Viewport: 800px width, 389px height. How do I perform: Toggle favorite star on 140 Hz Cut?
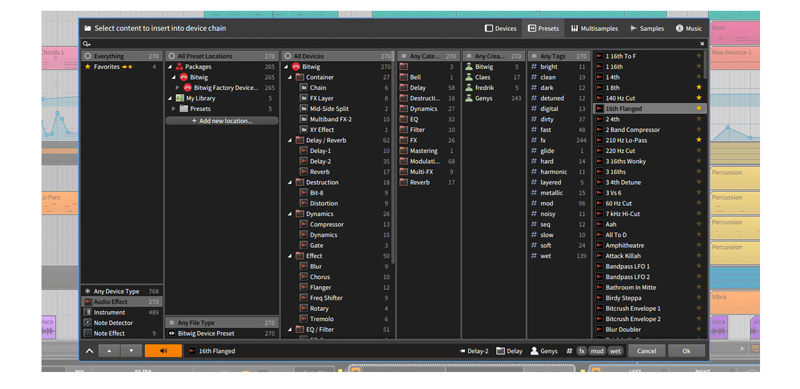click(699, 98)
